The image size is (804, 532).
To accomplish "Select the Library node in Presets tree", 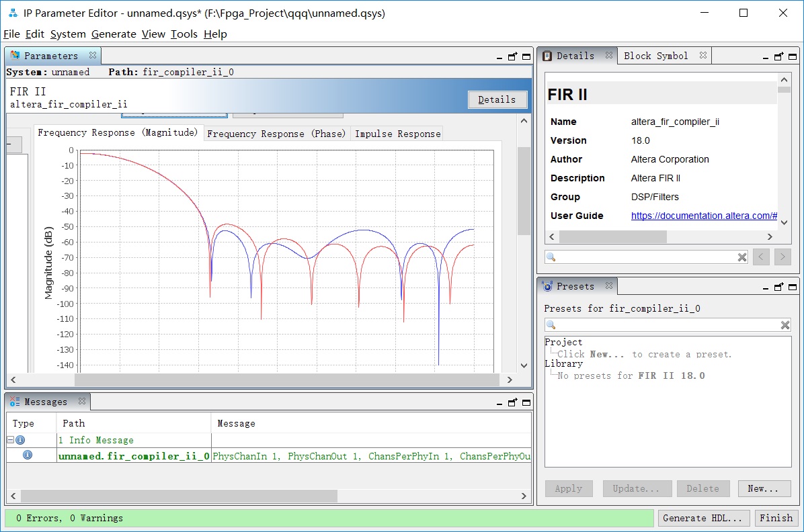I will coord(563,363).
